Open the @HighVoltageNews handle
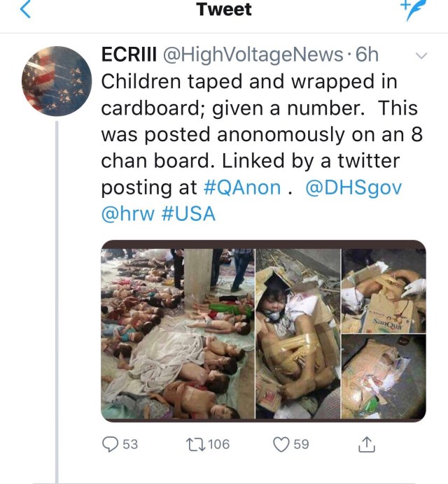The height and width of the screenshot is (484, 448). click(253, 55)
